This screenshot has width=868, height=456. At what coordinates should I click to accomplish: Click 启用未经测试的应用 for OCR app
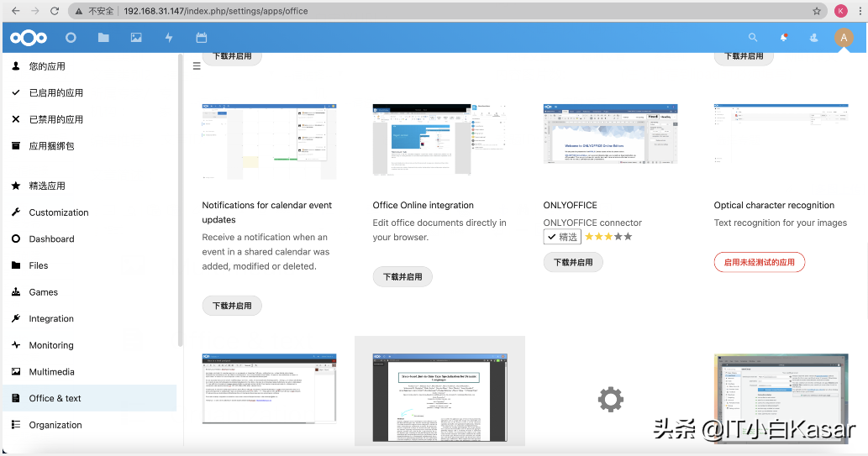click(760, 262)
